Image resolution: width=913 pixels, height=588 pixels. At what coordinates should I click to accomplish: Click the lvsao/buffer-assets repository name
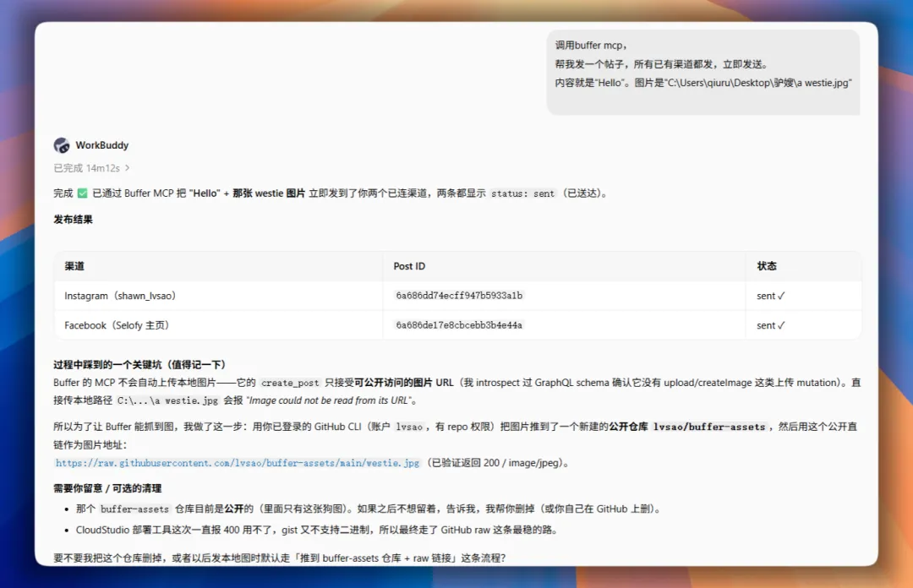tap(709, 427)
